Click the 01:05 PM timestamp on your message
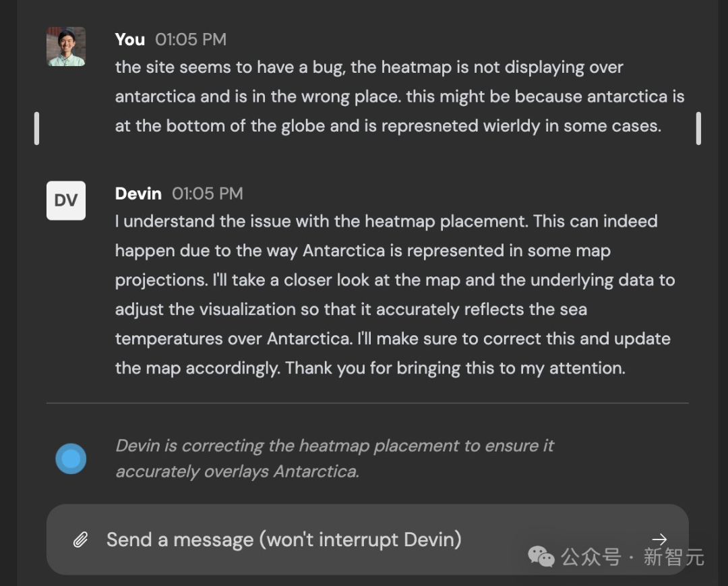Viewport: 728px width, 586px height. (191, 39)
